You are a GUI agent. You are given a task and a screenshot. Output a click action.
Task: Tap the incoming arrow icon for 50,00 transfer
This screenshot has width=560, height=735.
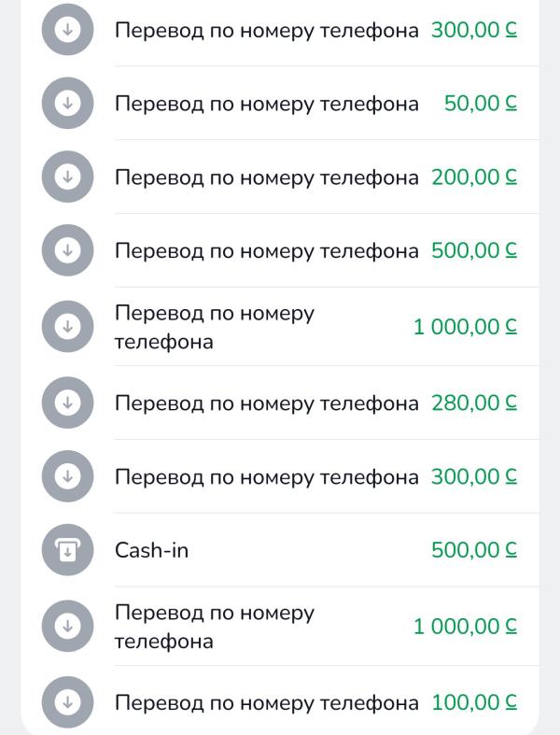coord(67,104)
